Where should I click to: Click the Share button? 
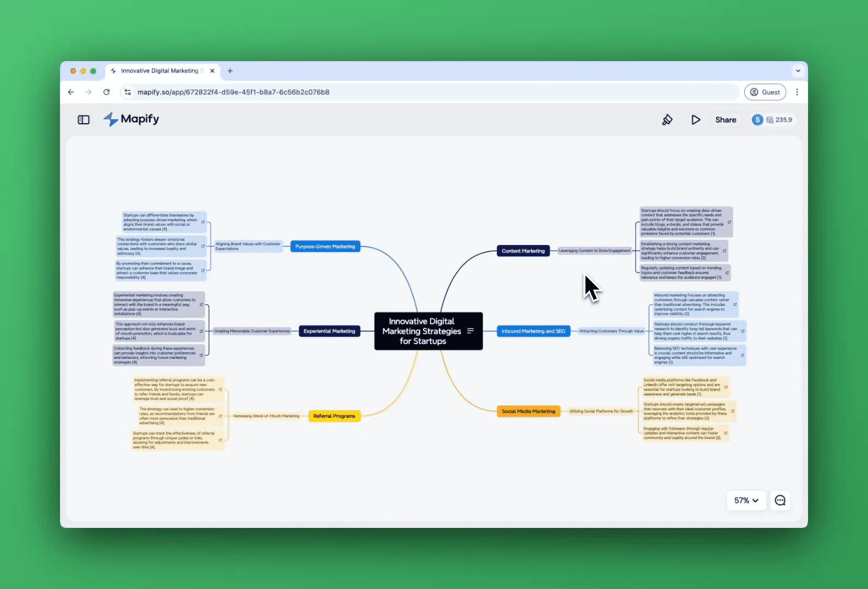click(725, 120)
